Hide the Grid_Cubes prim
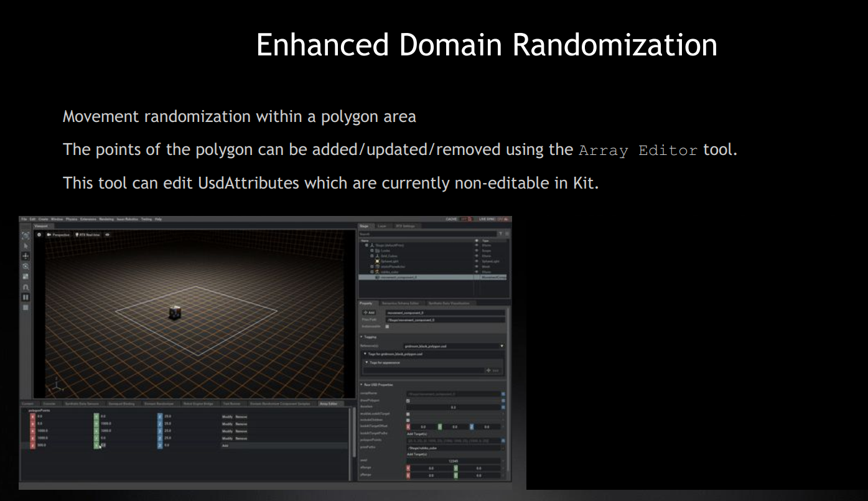Screen dimensions: 868x501 tap(477, 256)
